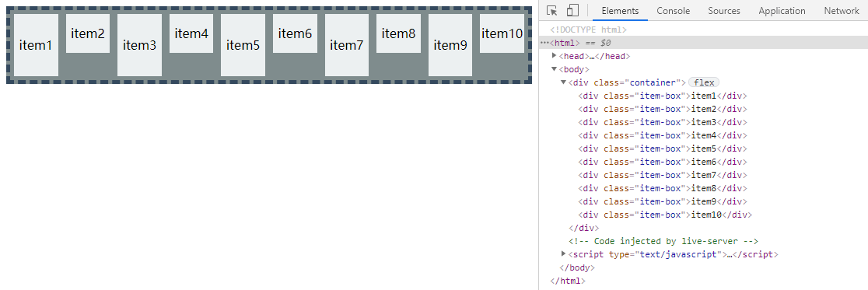The image size is (868, 290).
Task: Select the item5 div in the DOM tree
Action: coord(662,148)
